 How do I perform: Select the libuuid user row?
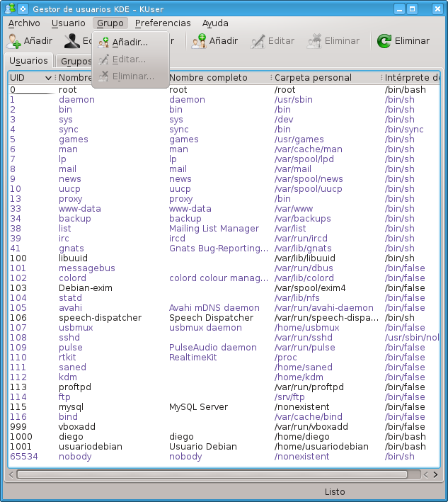pyautogui.click(x=224, y=258)
